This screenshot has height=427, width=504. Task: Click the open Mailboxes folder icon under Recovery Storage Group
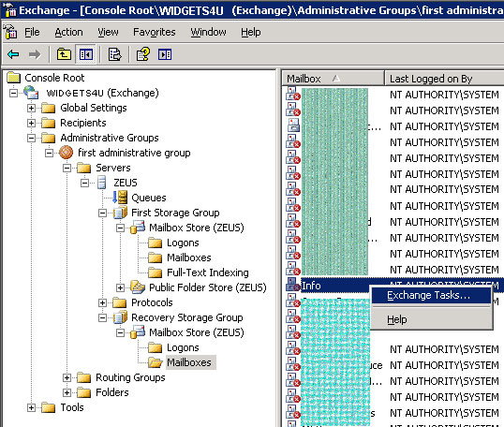click(x=156, y=362)
